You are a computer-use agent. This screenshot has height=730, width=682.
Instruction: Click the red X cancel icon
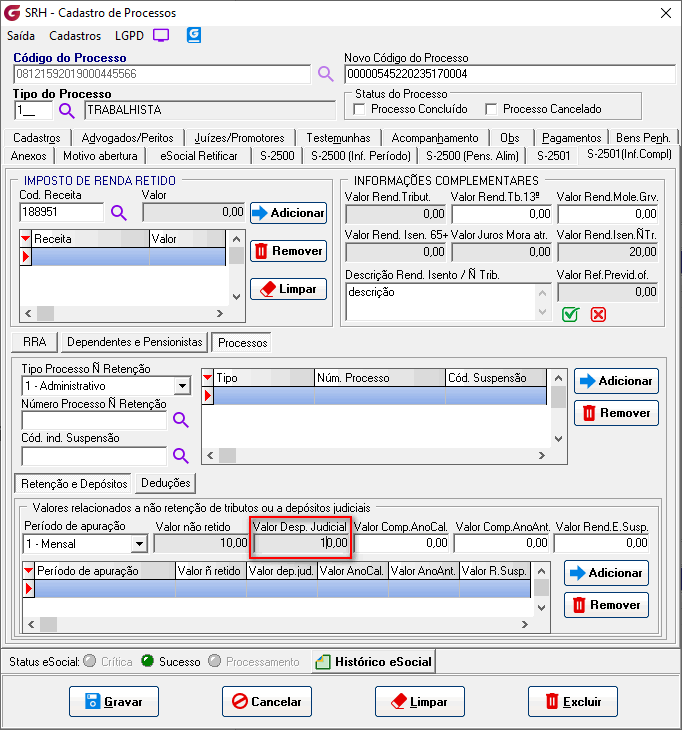(x=598, y=314)
